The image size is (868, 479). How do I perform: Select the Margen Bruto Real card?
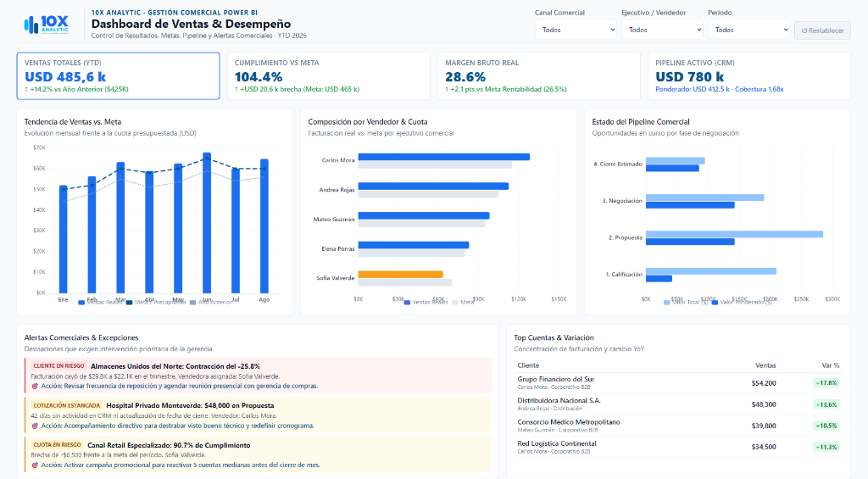coord(538,75)
